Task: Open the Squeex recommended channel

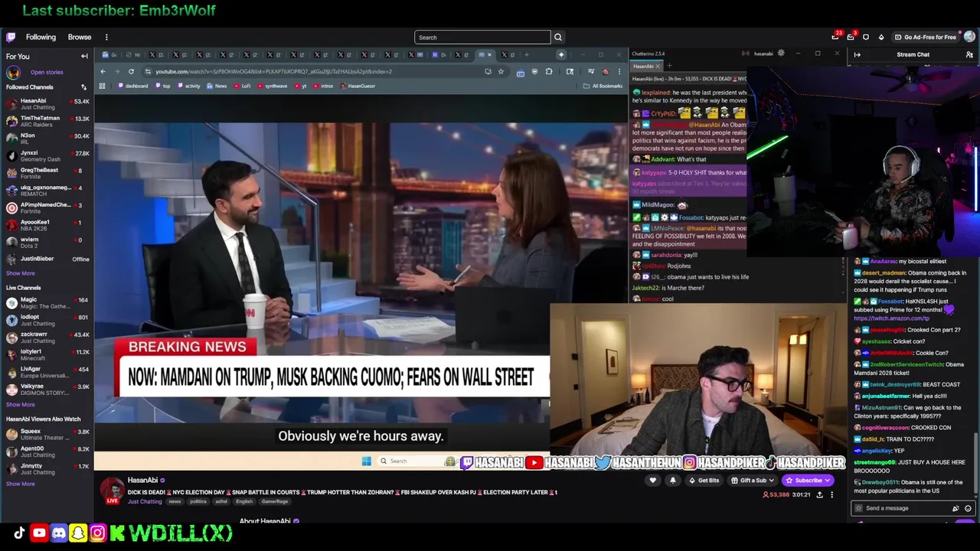Action: 47,434
